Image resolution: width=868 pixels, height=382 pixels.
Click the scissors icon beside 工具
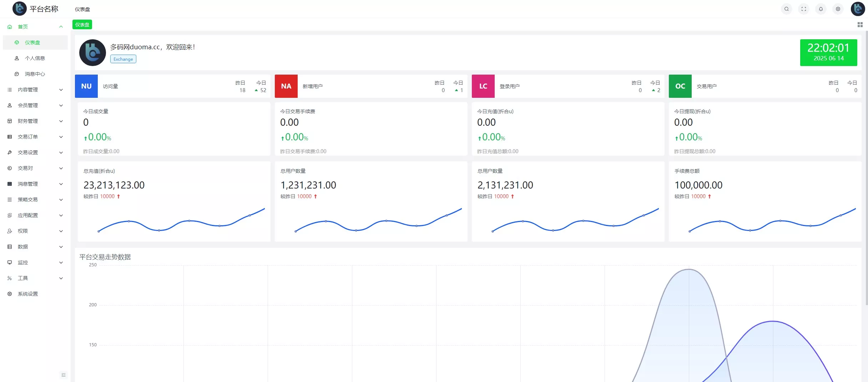(10, 278)
